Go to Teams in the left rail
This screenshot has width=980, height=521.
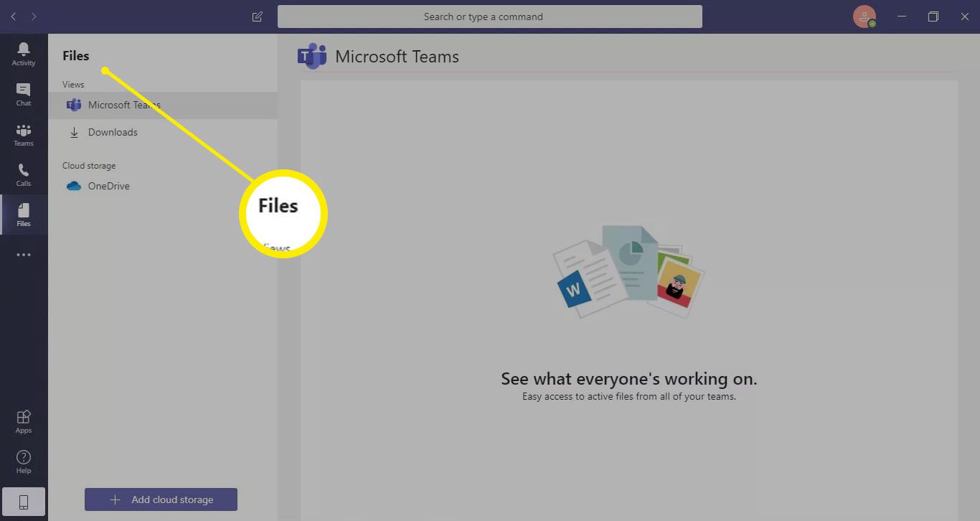(24, 134)
